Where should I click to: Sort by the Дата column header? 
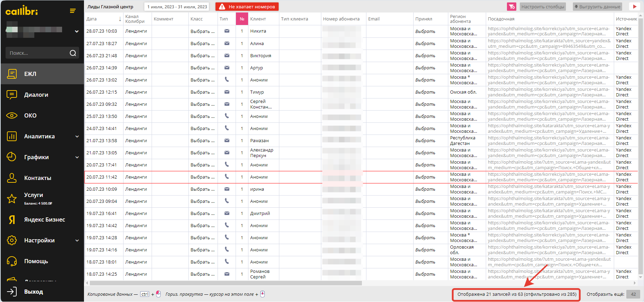point(103,19)
